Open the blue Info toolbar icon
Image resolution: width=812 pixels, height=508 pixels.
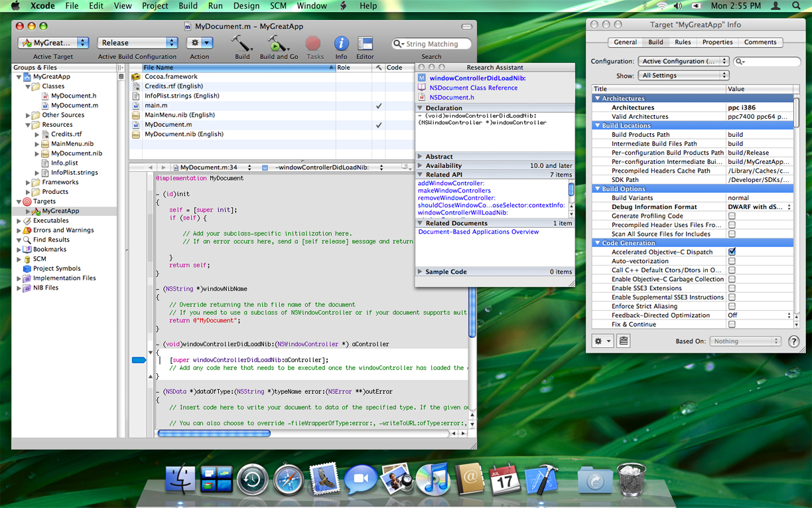(x=341, y=43)
